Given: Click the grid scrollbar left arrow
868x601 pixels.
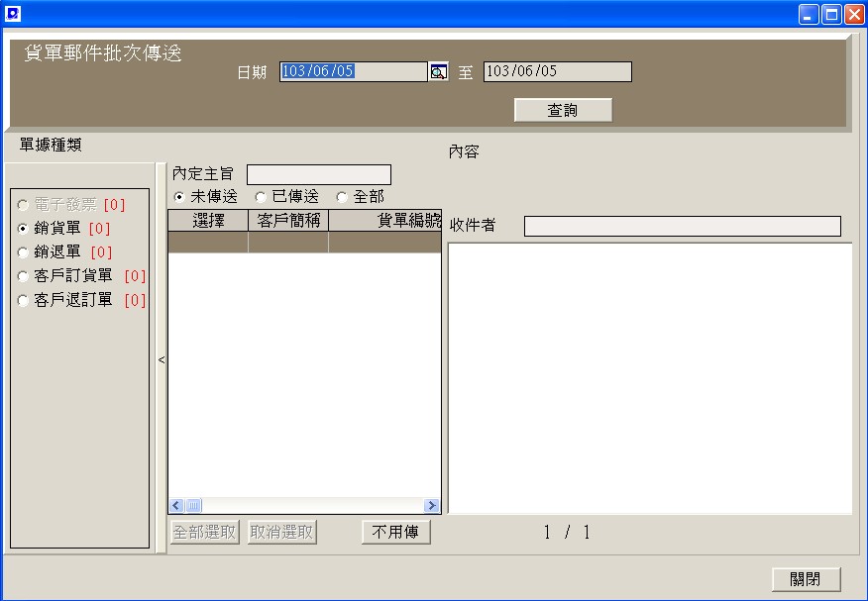Looking at the screenshot, I should click(176, 505).
